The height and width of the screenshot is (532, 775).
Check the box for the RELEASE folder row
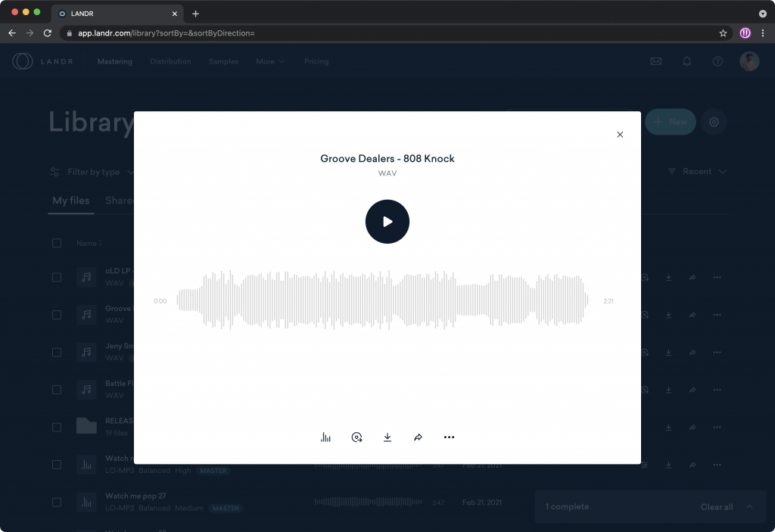point(57,427)
